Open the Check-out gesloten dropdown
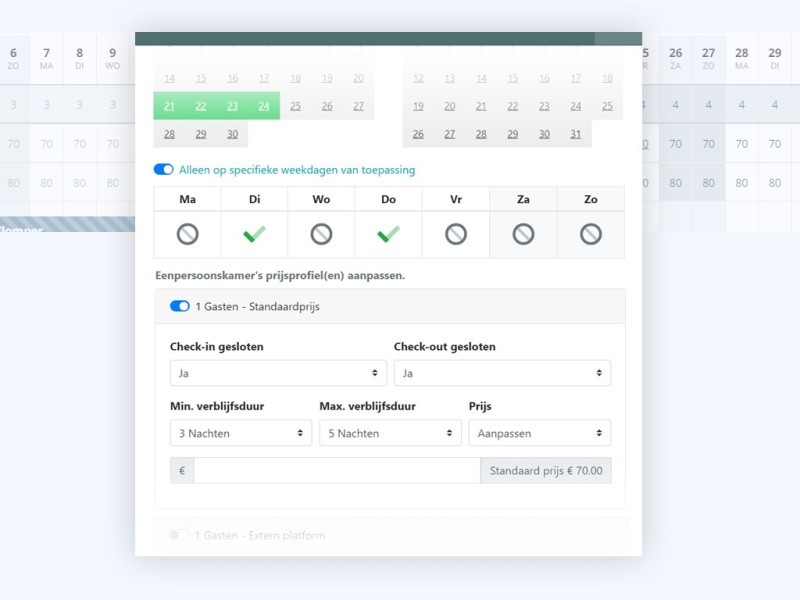 click(502, 373)
